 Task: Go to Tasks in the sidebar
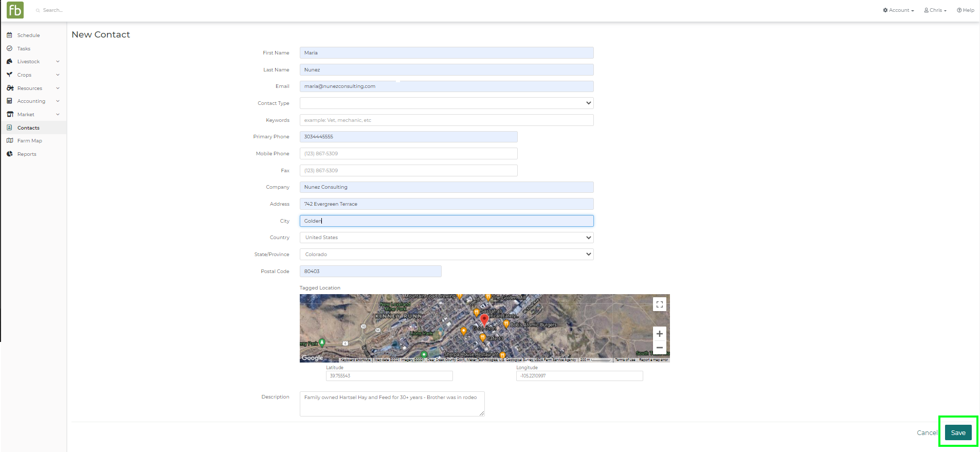[x=24, y=49]
